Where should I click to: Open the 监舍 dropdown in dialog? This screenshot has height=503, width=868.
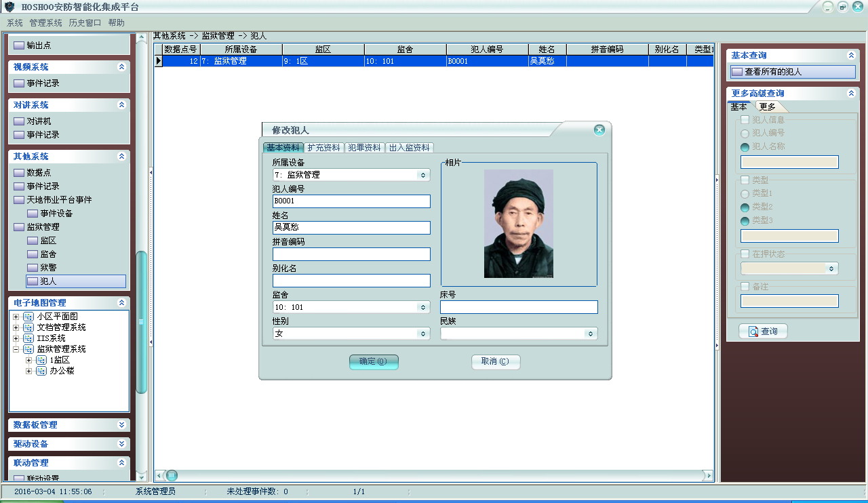(x=423, y=307)
